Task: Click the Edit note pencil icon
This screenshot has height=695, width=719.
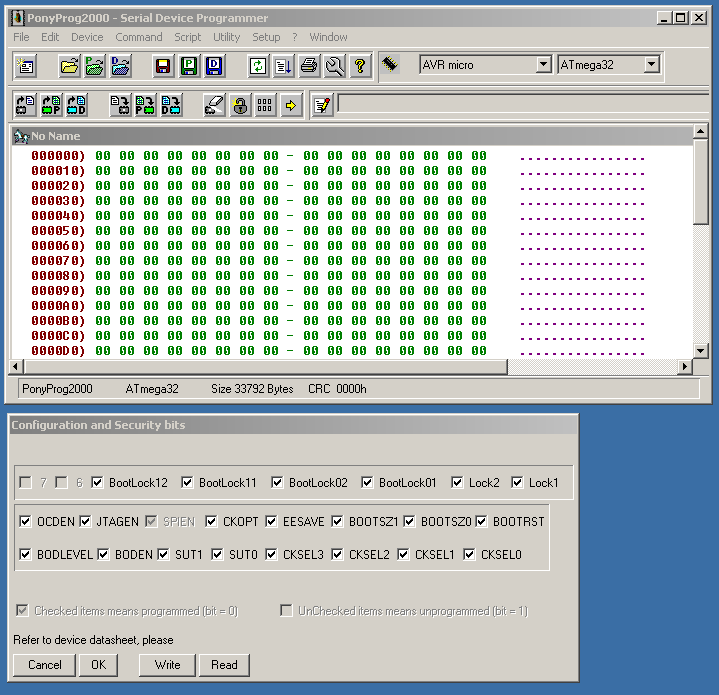Action: point(322,105)
